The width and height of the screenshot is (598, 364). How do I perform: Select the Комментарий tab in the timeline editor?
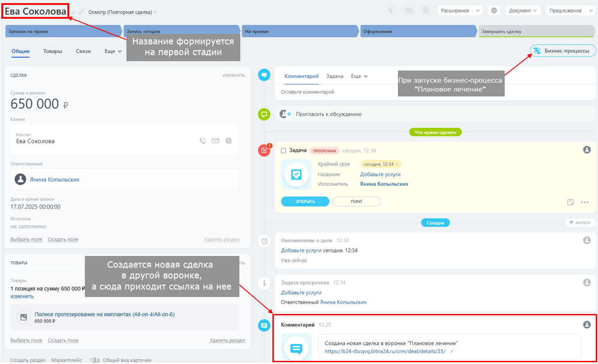[x=301, y=76]
